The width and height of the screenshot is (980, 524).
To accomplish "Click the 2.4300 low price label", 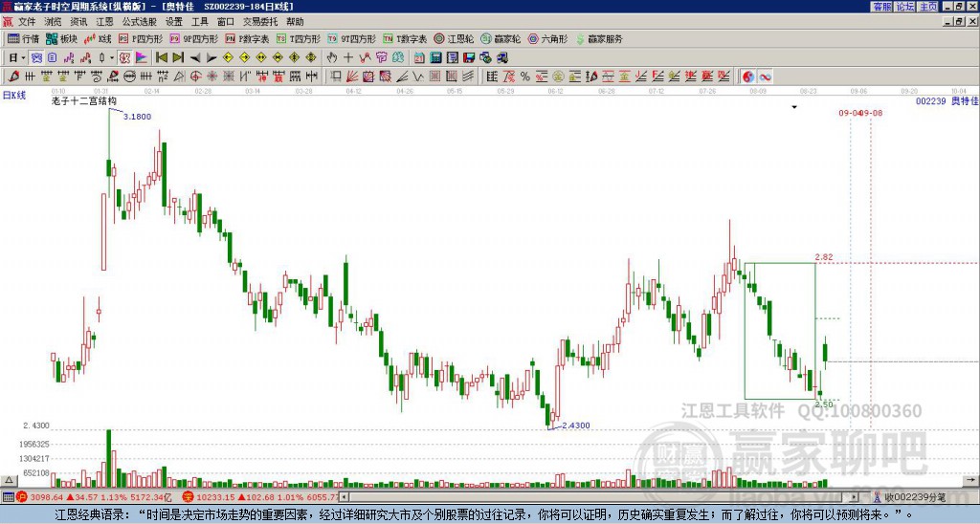I will tap(575, 426).
